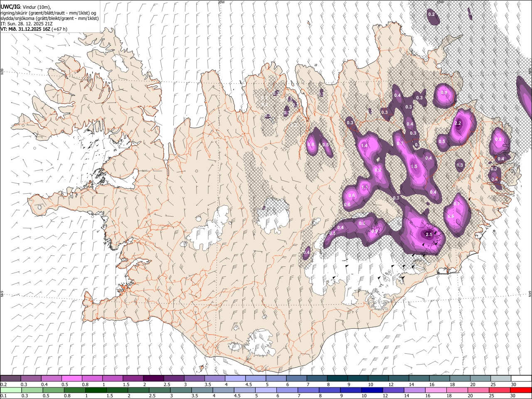Click the initial time 'IT: Sun. 28. 12. 2025 21Z'

(x=26, y=24)
